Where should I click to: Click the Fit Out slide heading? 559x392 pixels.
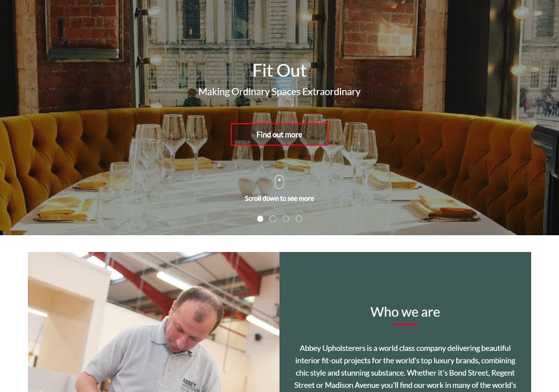tap(279, 71)
